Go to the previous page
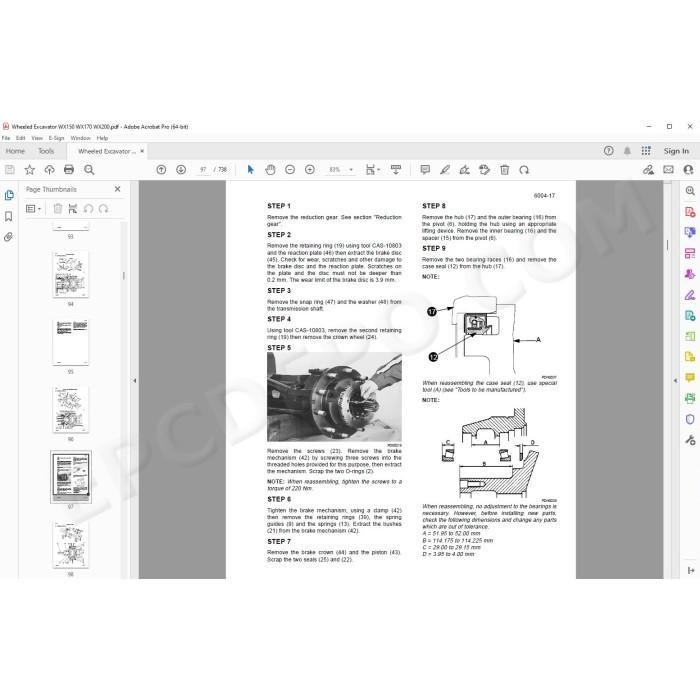 point(161,170)
